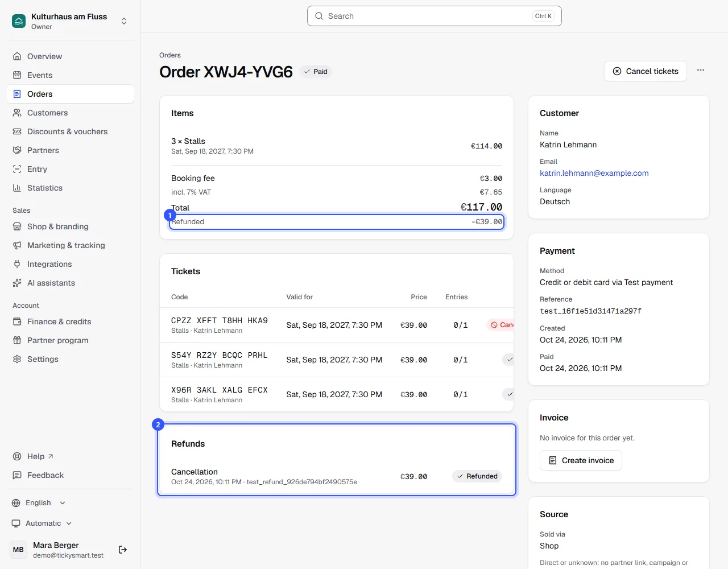Click the Entry scanner icon
This screenshot has height=569, width=728.
(x=17, y=169)
